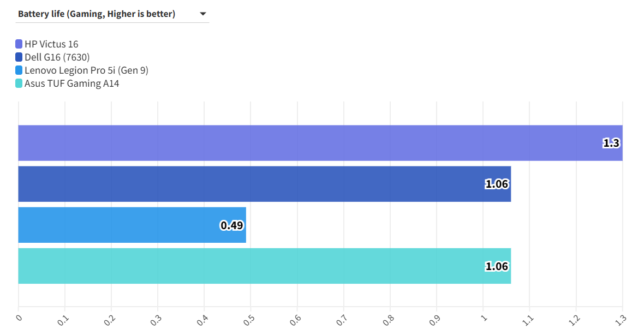Toggle the Asus TUF Gaming A14 label
Screen dimensions: 644x335
71,83
